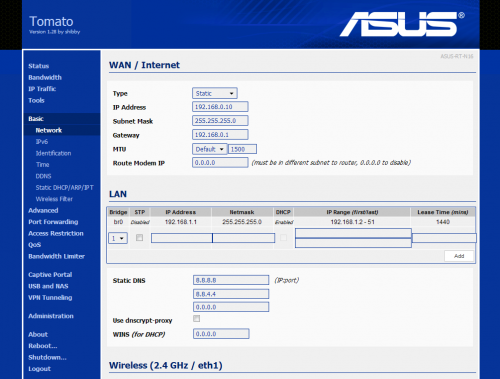This screenshot has width=500, height=379.
Task: Click the br0 Netmask 255.255.255.0 cell
Action: pos(242,222)
